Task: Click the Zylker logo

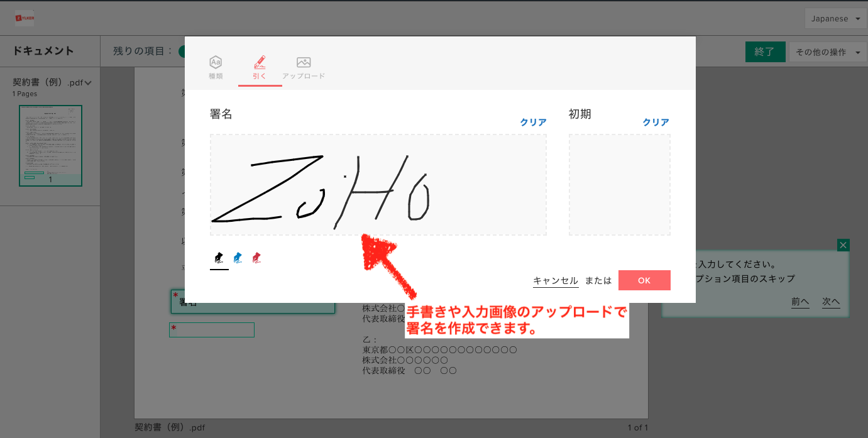Action: click(x=25, y=18)
